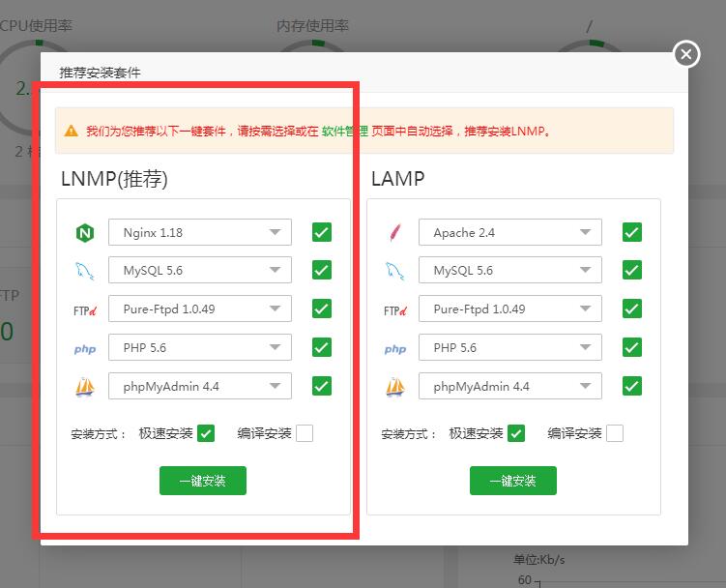This screenshot has width=726, height=588.
Task: Open the Nginx 1.18 version dropdown
Action: click(x=200, y=232)
